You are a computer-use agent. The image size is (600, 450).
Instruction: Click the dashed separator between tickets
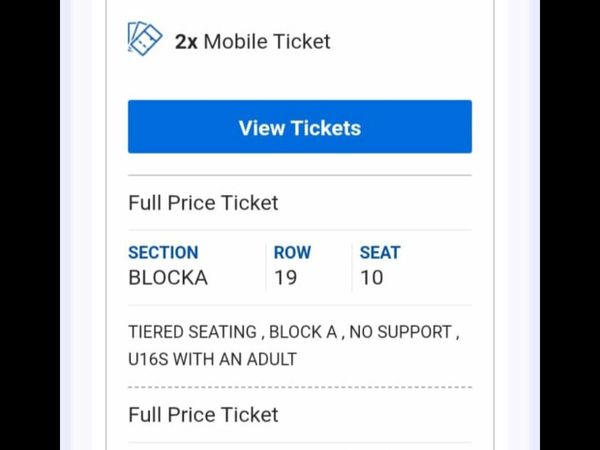[x=300, y=387]
